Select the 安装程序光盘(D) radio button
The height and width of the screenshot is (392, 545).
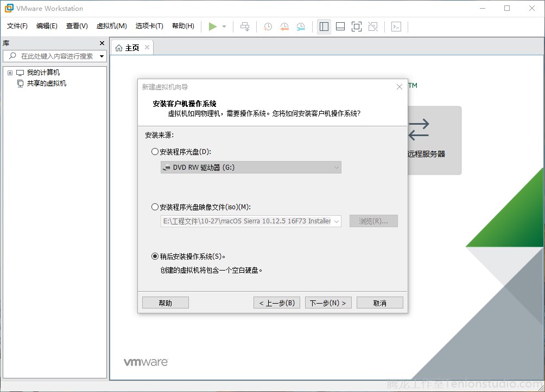tap(155, 152)
